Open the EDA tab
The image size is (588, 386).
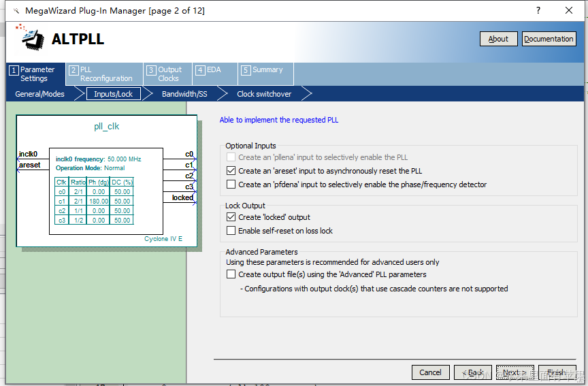(215, 74)
